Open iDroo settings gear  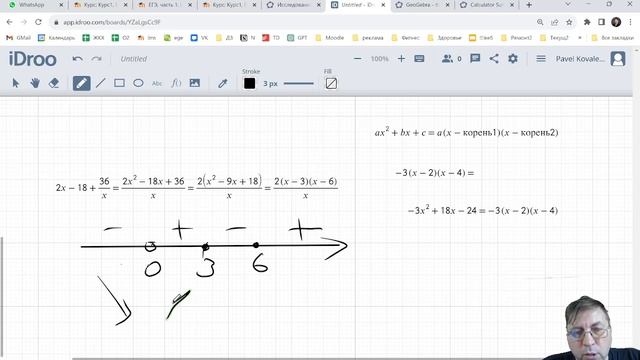513,59
